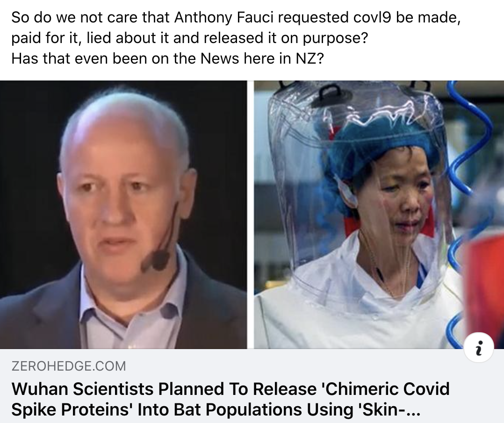Select the post text starting 'So do we not care'
This screenshot has height=423, width=504.
tap(236, 38)
